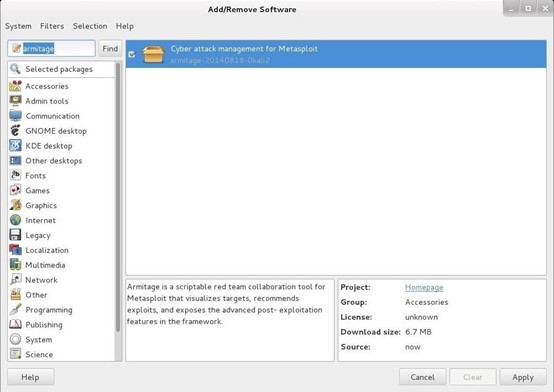Maximize the Add/Remove Software window

(x=528, y=8)
